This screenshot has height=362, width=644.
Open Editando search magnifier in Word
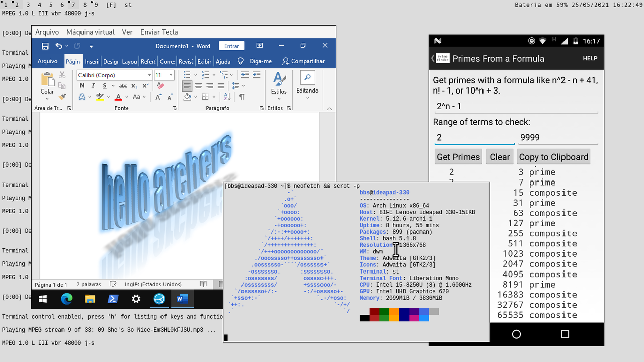tap(307, 78)
